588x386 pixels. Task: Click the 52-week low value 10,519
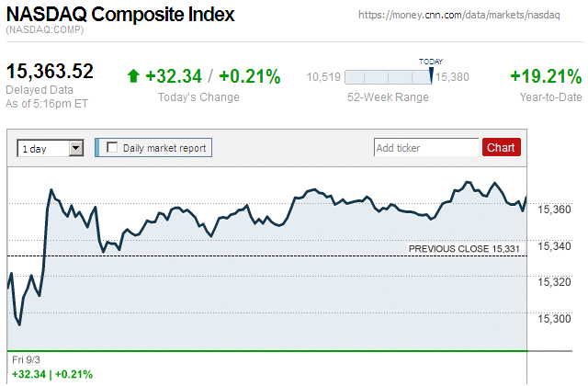[323, 77]
